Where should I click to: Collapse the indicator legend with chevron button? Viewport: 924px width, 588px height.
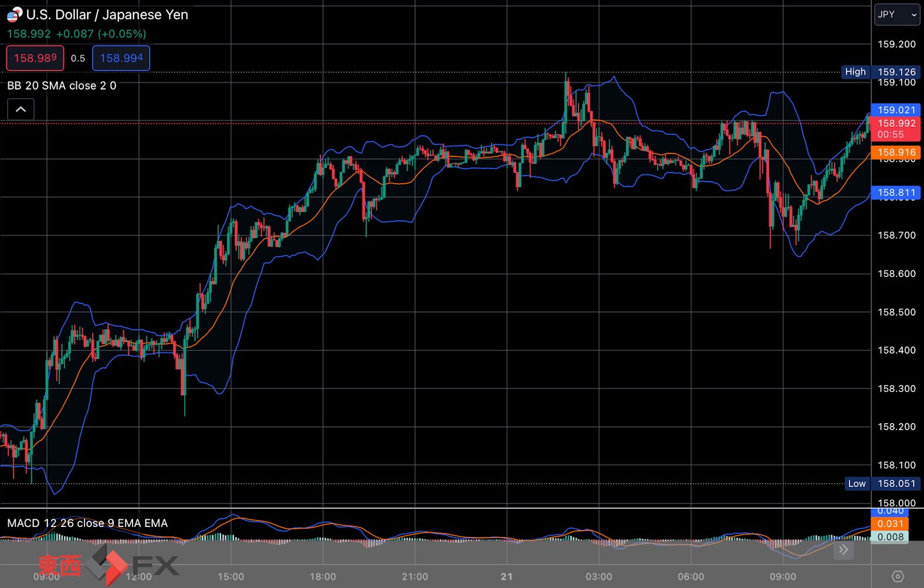21,109
